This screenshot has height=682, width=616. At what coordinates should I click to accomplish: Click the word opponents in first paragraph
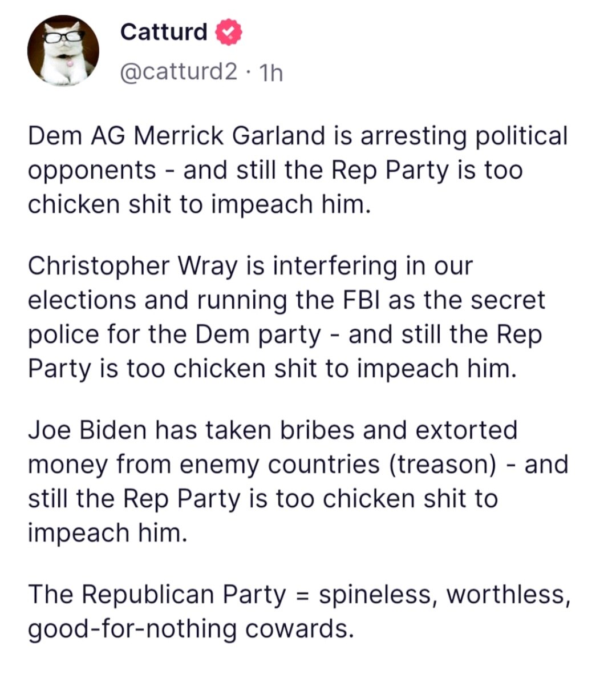92,171
